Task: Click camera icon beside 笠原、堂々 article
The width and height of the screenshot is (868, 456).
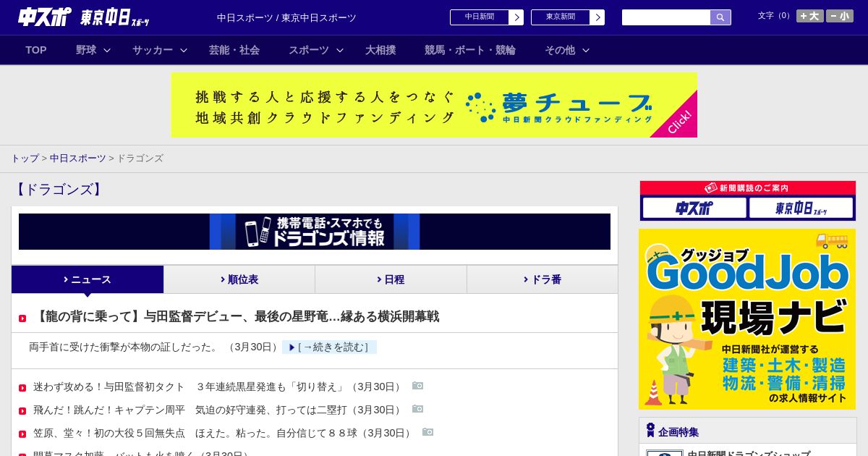Action: (x=427, y=432)
